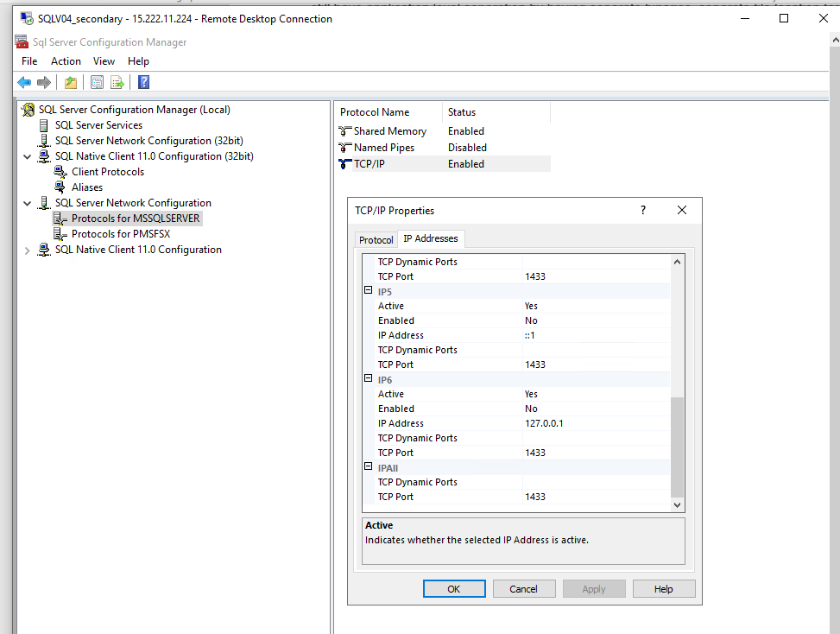The width and height of the screenshot is (840, 634).
Task: Open the Action menu
Action: 66,60
